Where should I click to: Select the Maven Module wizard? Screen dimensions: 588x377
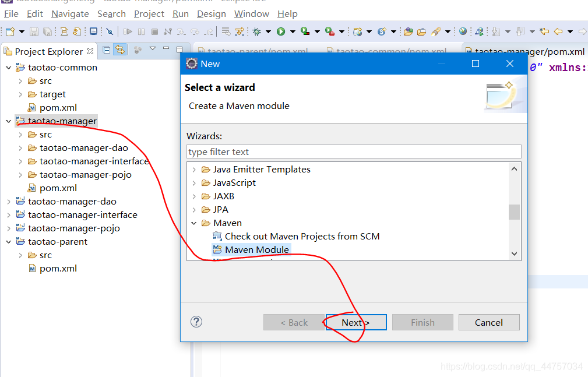coord(257,250)
